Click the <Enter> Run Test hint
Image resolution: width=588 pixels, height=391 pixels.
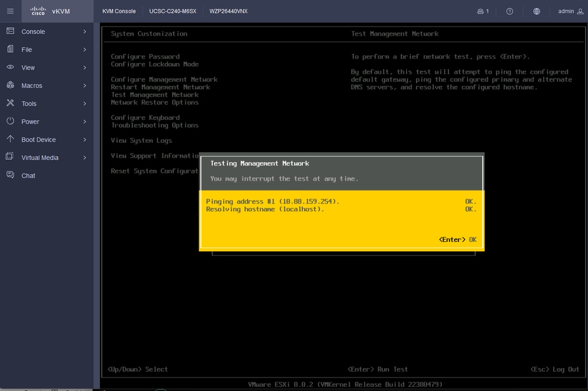[x=378, y=369]
